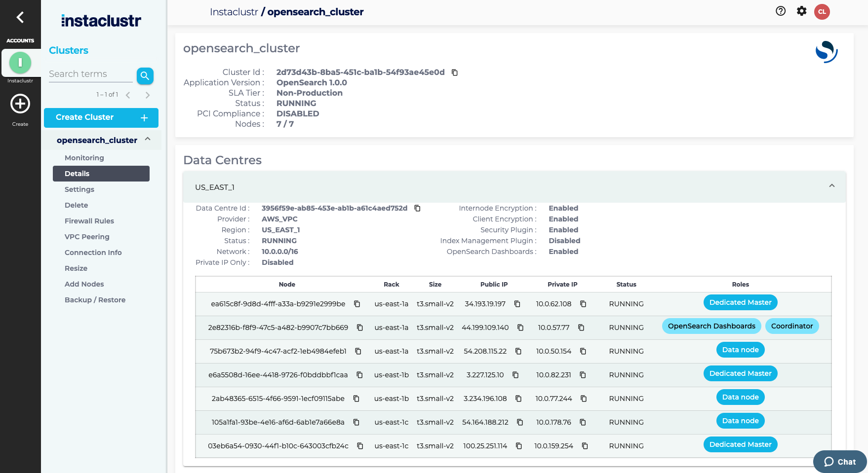Copy the Cluster Id to clipboard
This screenshot has height=473, width=868.
coord(455,73)
